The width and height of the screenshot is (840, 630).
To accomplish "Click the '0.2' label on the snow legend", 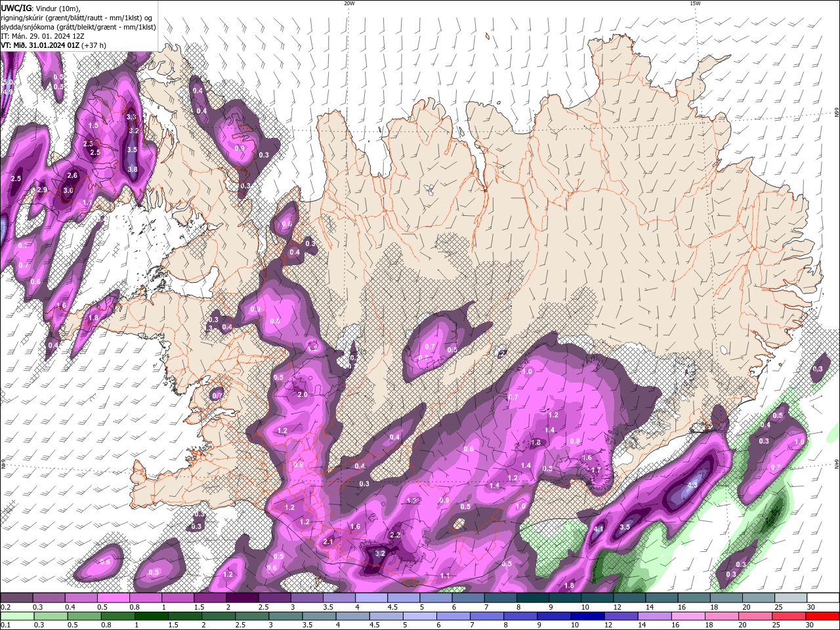I will pyautogui.click(x=5, y=607).
